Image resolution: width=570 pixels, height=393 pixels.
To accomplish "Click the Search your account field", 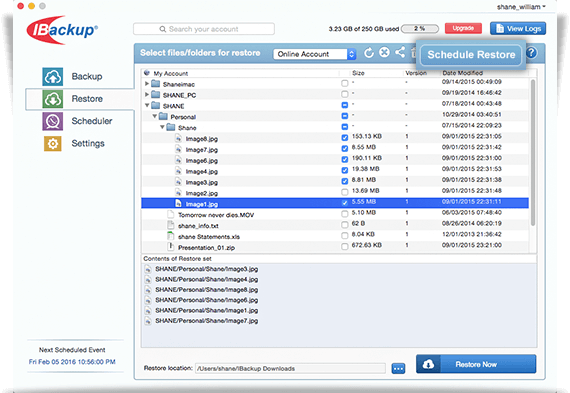I will click(204, 29).
